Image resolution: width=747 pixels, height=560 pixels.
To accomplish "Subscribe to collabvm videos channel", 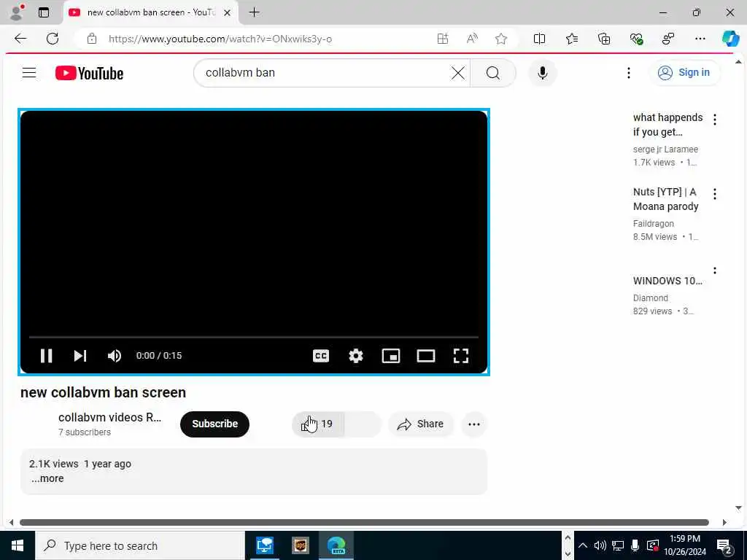I will pyautogui.click(x=215, y=424).
